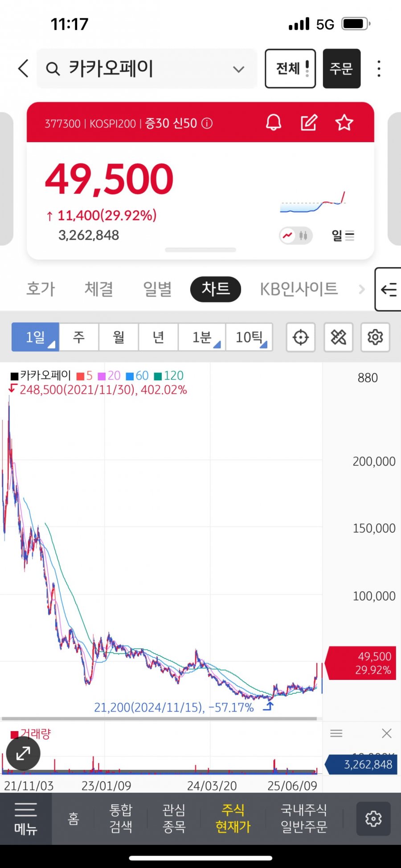The width and height of the screenshot is (401, 868).
Task: Open 국내주식 일반주문 in bottom bar
Action: [304, 819]
